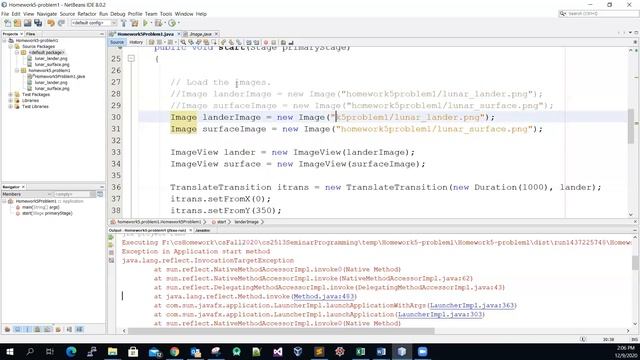Toggle Sort by Source button in Navigator

click(x=79, y=329)
